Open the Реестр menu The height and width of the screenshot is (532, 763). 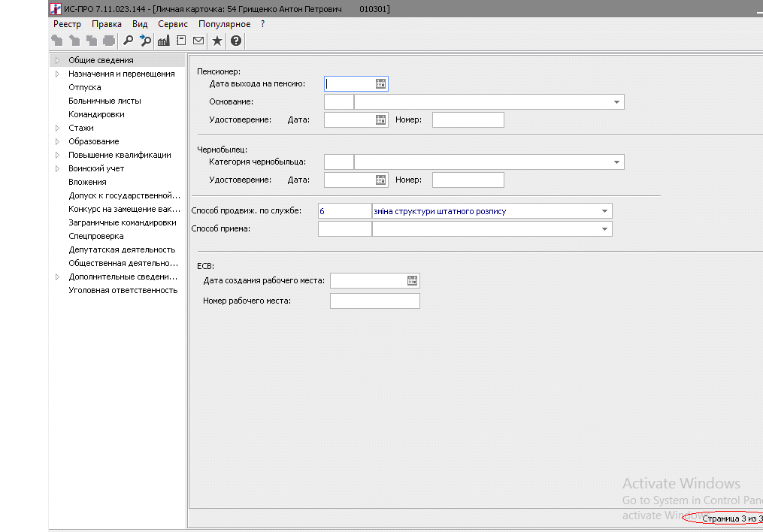[67, 24]
